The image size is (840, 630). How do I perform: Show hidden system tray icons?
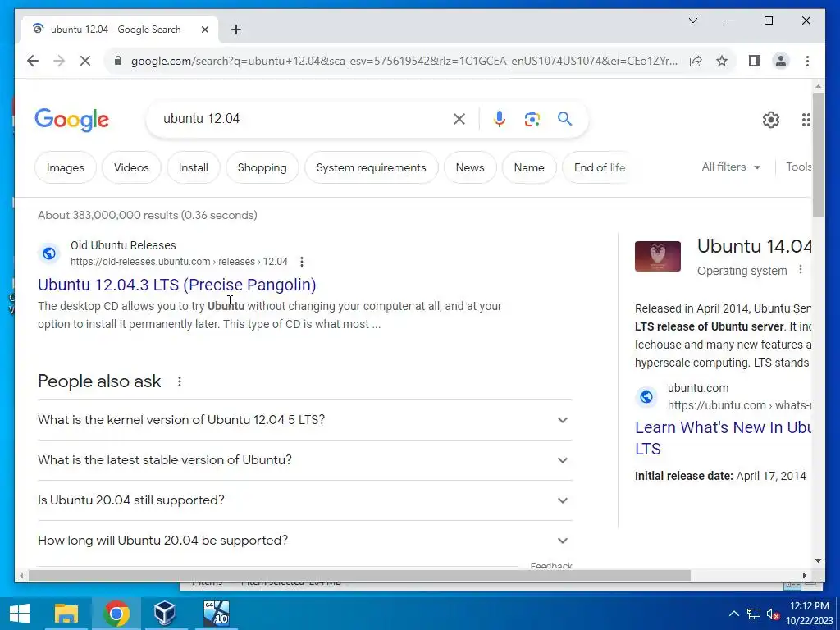click(x=734, y=614)
